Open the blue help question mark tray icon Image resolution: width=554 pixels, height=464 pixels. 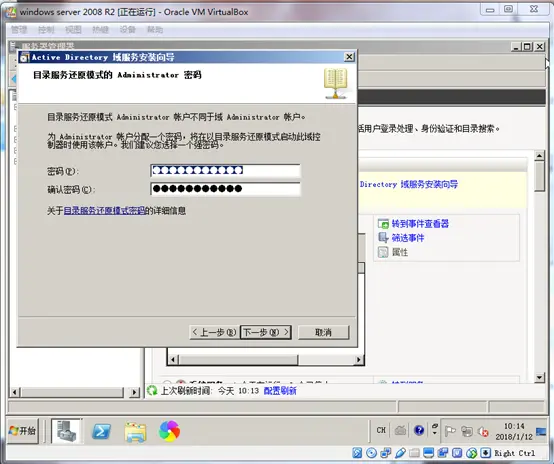(x=419, y=430)
